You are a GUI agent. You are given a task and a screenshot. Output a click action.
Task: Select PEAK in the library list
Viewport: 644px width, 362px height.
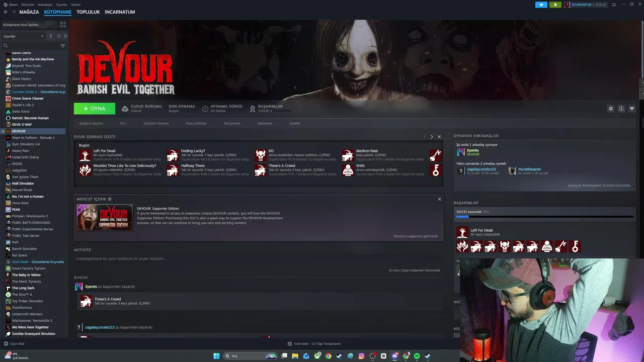pyautogui.click(x=16, y=210)
